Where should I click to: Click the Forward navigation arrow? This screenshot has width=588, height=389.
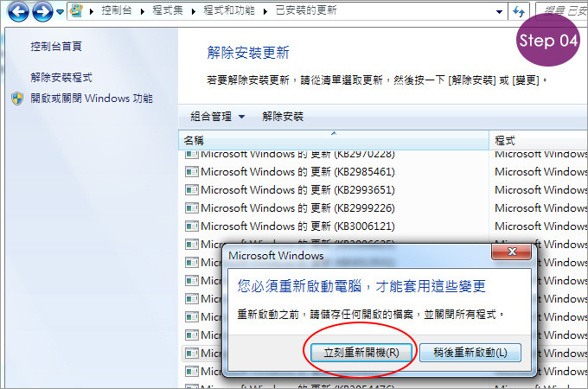click(x=42, y=11)
